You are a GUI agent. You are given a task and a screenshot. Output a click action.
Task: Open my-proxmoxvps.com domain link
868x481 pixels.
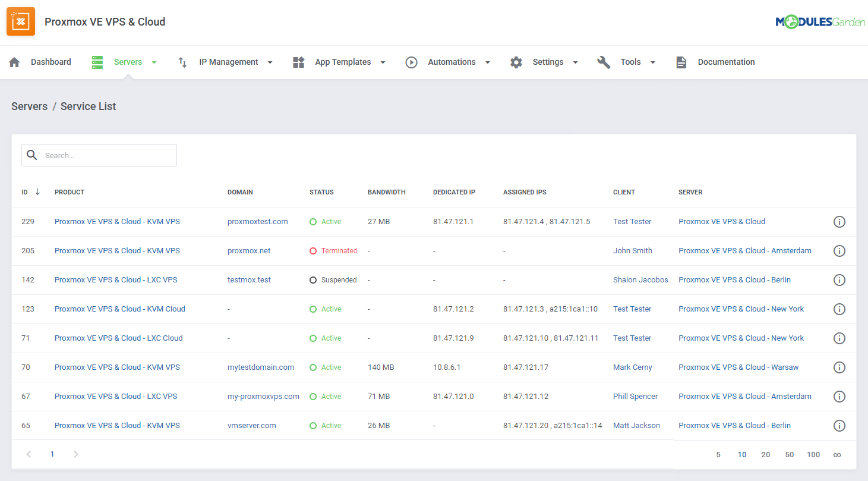tap(263, 397)
